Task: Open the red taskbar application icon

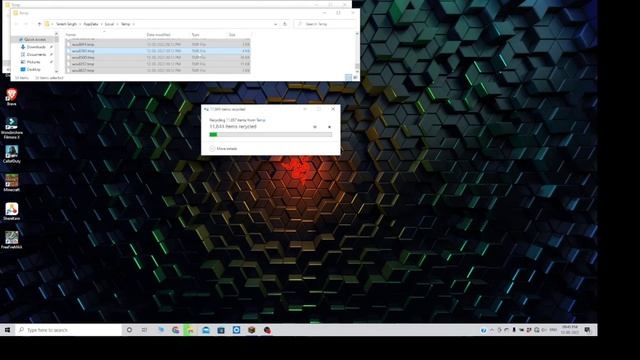Action: (267, 330)
